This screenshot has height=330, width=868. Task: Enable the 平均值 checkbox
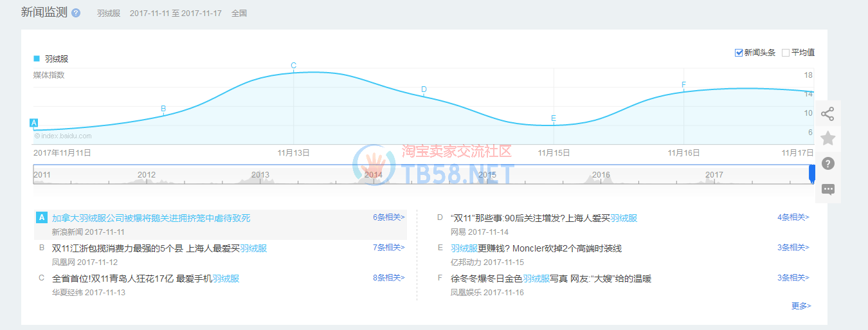[x=785, y=53]
